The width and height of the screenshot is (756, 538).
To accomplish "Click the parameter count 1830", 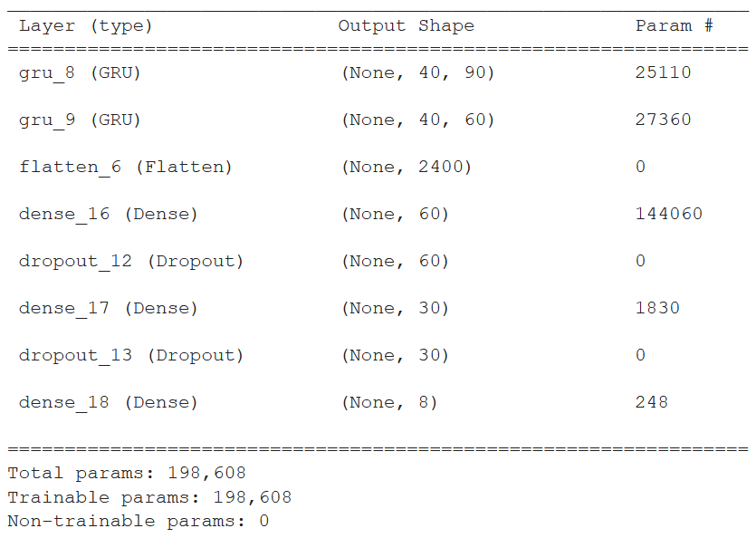I will (657, 308).
